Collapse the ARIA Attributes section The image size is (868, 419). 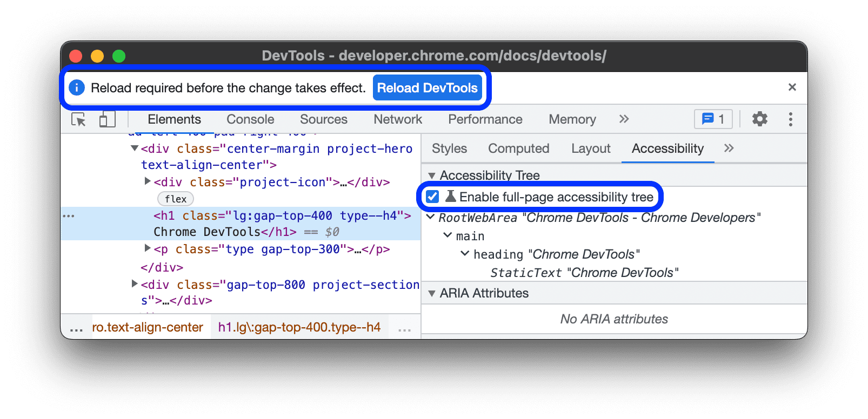pyautogui.click(x=432, y=293)
